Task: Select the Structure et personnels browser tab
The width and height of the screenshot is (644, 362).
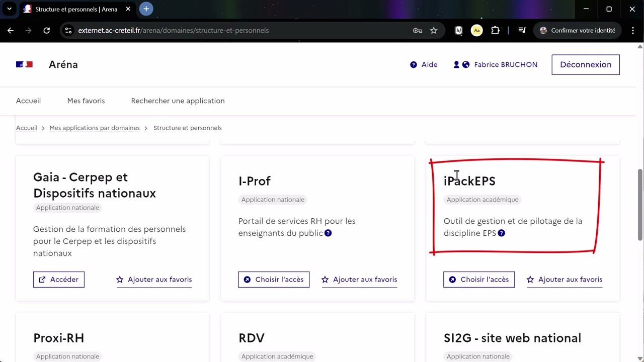Action: [75, 9]
